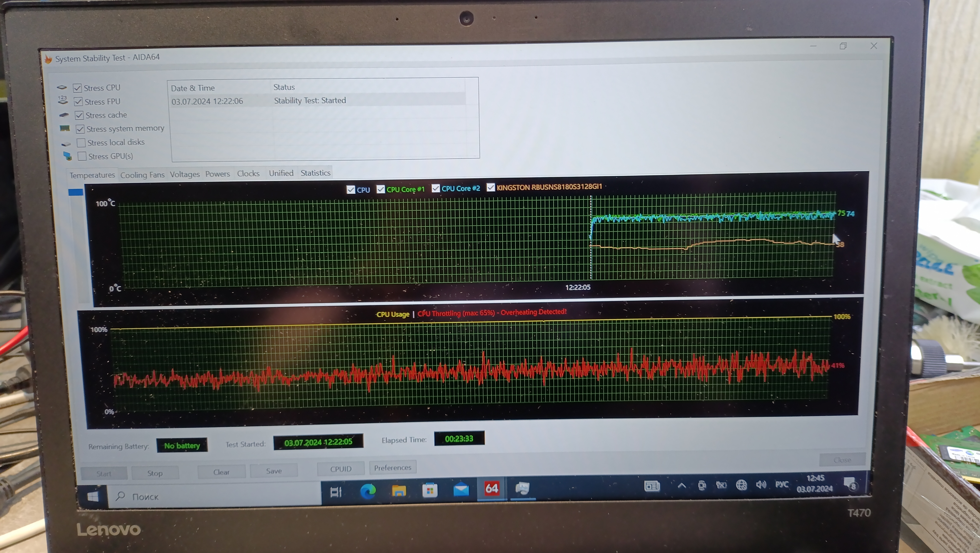Click the temperature graph scale slider handle
This screenshot has width=980, height=553.
tap(76, 192)
